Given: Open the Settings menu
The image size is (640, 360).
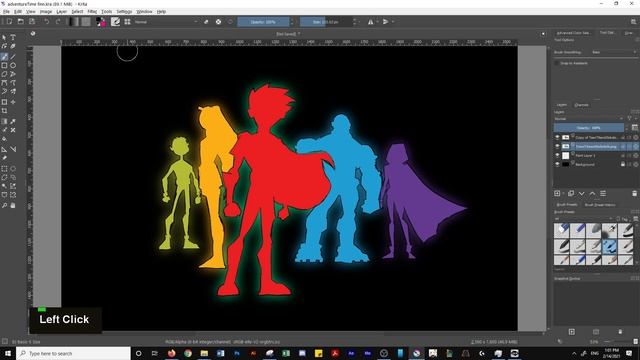Looking at the screenshot, I should pyautogui.click(x=124, y=11).
